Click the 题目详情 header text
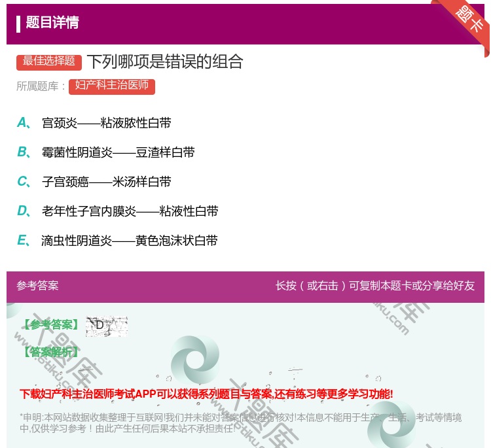Image resolution: width=491 pixels, height=448 pixels. tap(52, 22)
